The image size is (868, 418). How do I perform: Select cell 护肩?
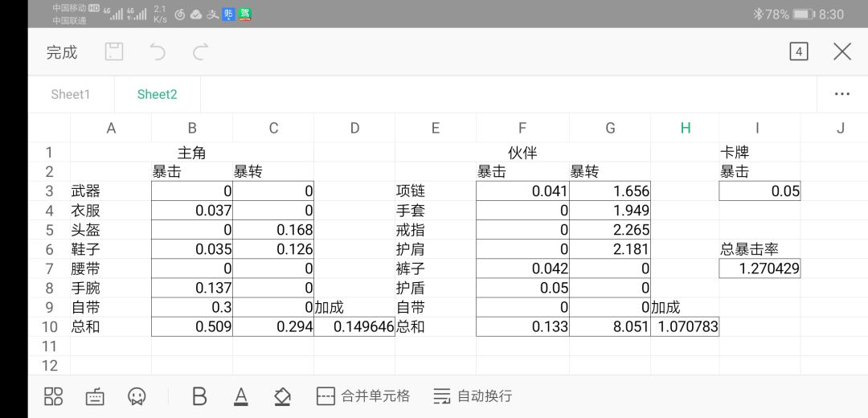(x=436, y=249)
